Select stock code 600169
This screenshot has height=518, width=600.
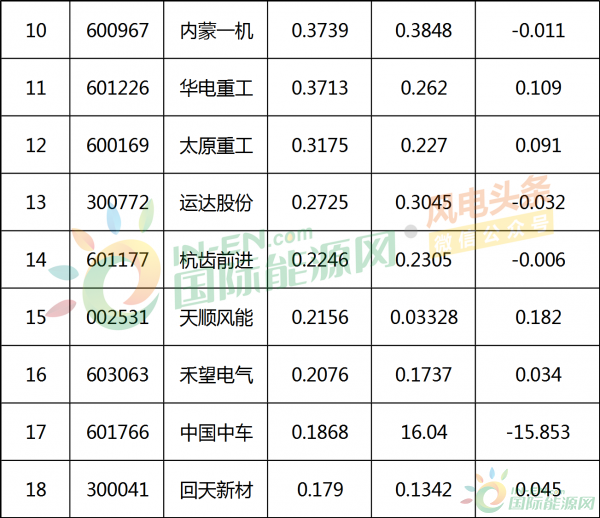117,145
